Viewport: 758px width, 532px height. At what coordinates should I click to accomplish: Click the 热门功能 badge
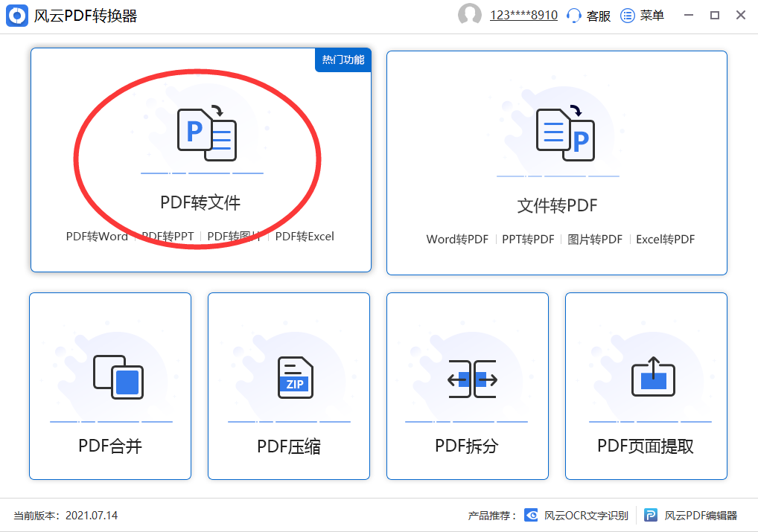[x=343, y=60]
